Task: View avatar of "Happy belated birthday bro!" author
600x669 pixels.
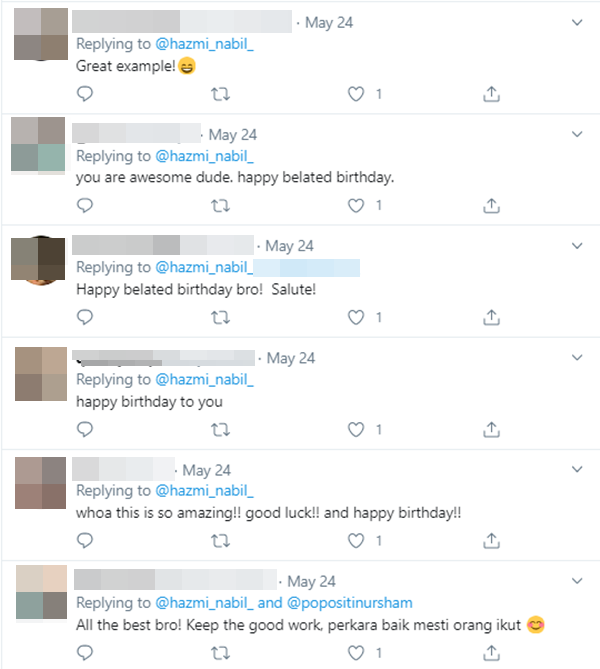Action: (41, 260)
